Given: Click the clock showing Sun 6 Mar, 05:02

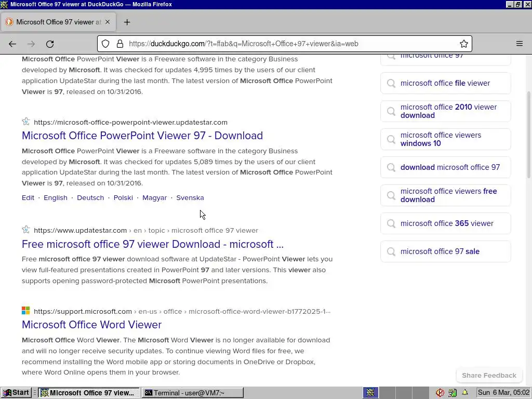Looking at the screenshot, I should (503, 393).
